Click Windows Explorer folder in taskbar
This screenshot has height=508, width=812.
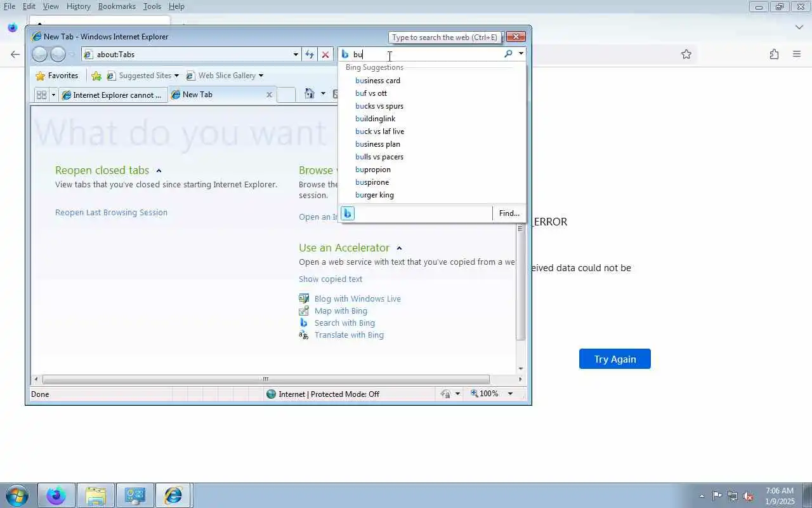96,495
